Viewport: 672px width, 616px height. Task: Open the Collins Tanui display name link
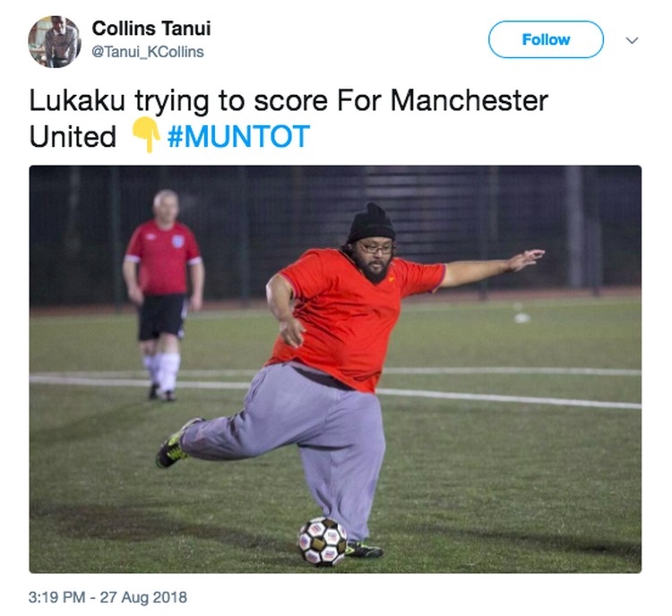click(151, 29)
